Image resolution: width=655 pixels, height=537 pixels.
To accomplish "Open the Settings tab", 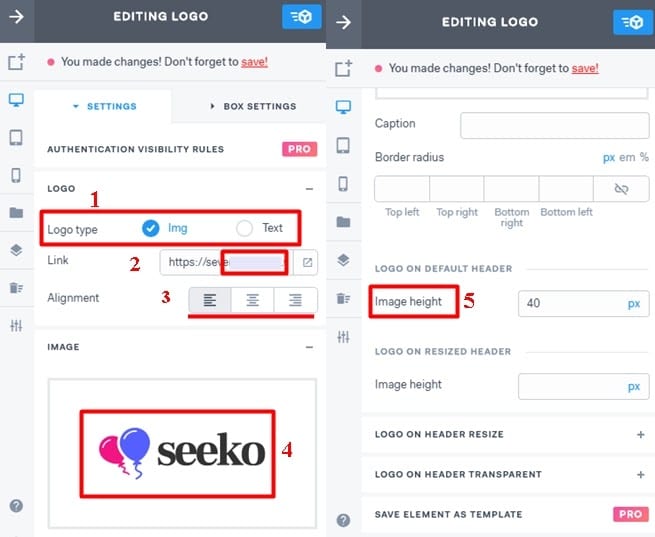I will pyautogui.click(x=105, y=106).
